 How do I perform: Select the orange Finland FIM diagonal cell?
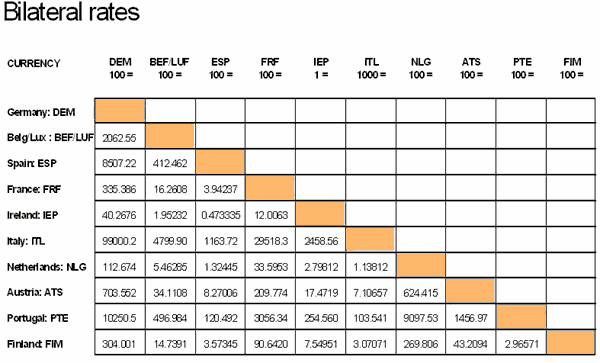click(x=571, y=342)
